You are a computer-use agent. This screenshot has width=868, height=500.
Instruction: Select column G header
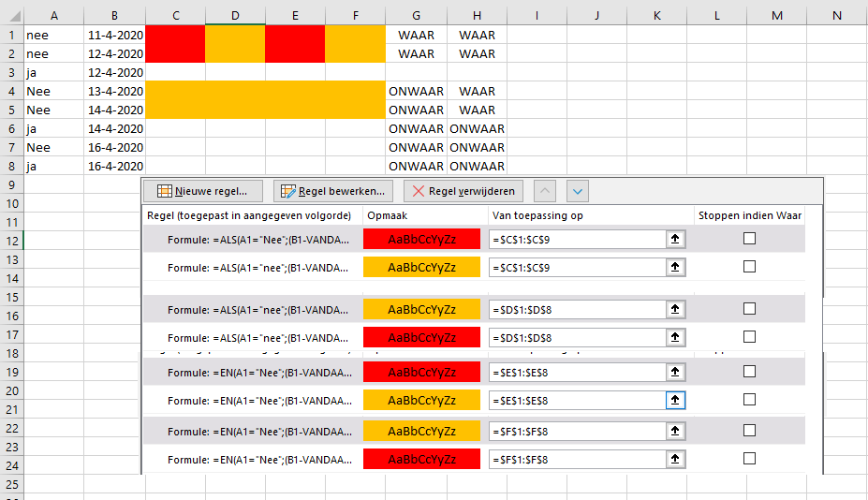pyautogui.click(x=417, y=16)
